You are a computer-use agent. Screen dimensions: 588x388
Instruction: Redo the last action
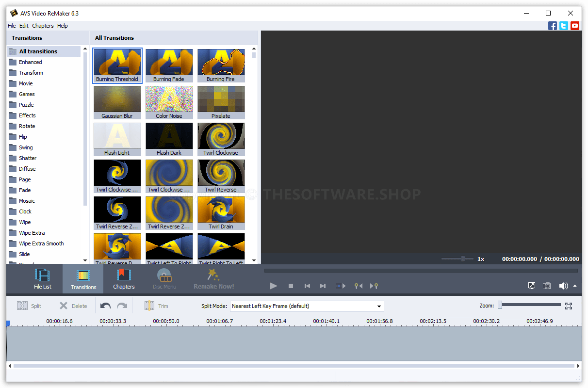122,306
